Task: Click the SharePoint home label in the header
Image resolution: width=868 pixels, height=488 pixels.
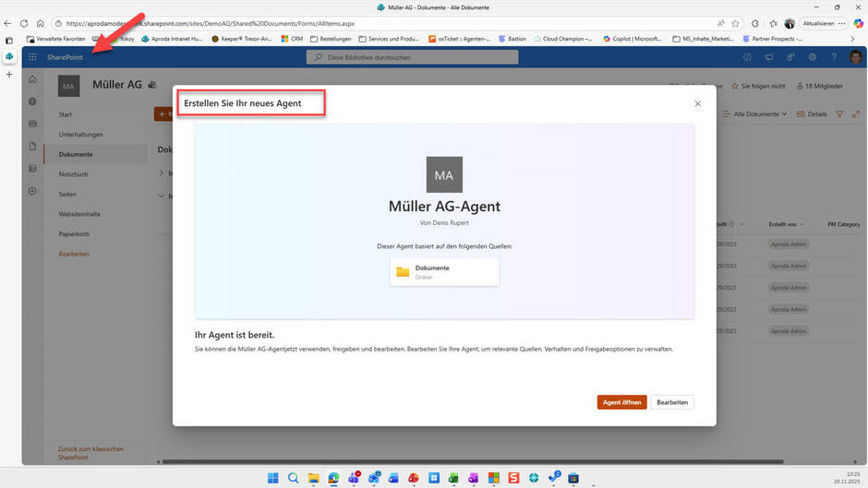Action: tap(65, 57)
